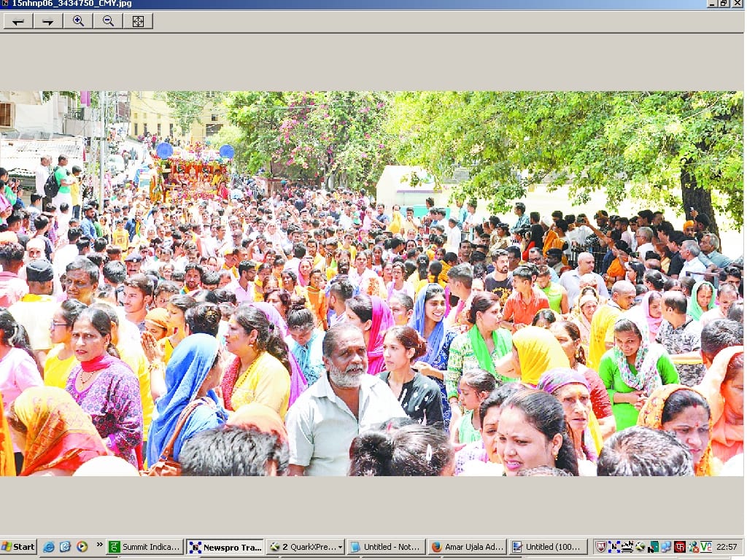
Task: Fit image to window with the four-arrows button
Action: (x=138, y=21)
